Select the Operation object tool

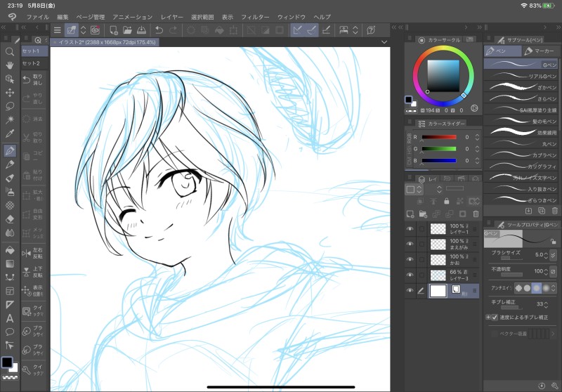click(x=10, y=79)
